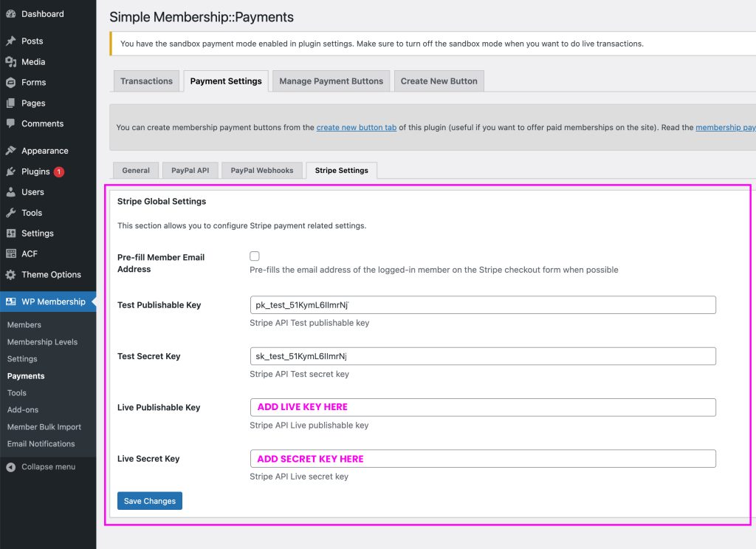Viewport: 756px width, 549px height.
Task: Click the Tools wrench icon in sidebar
Action: tap(10, 213)
